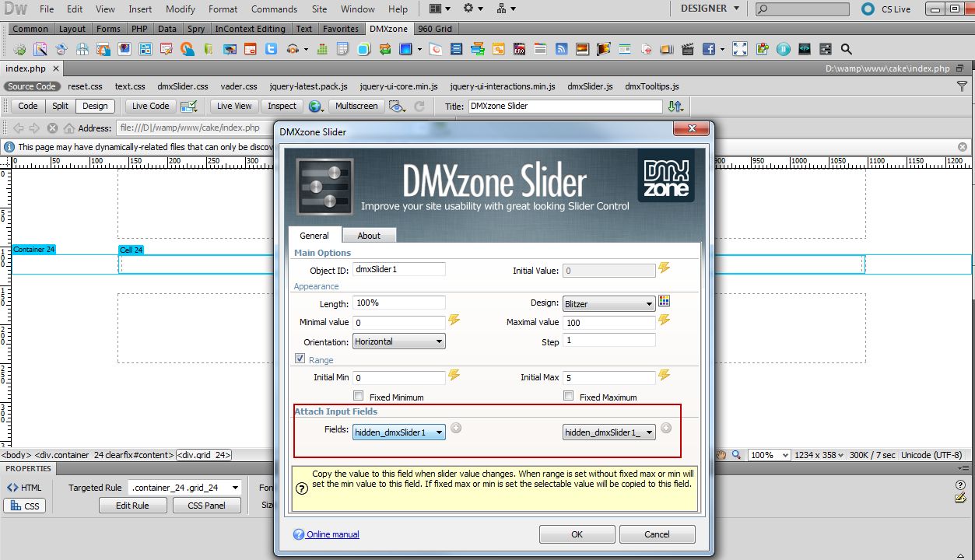
Task: Click the Length input field
Action: [399, 303]
